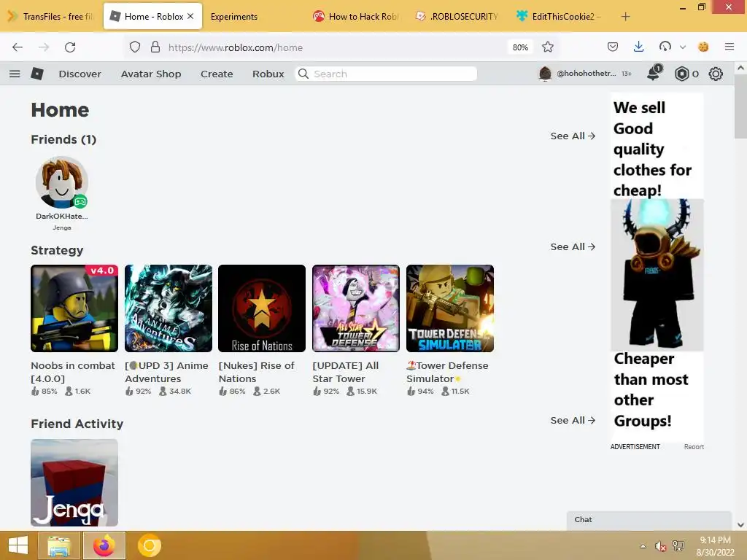Open DarkOKHate friend profile avatar
The width and height of the screenshot is (747, 560).
(62, 183)
